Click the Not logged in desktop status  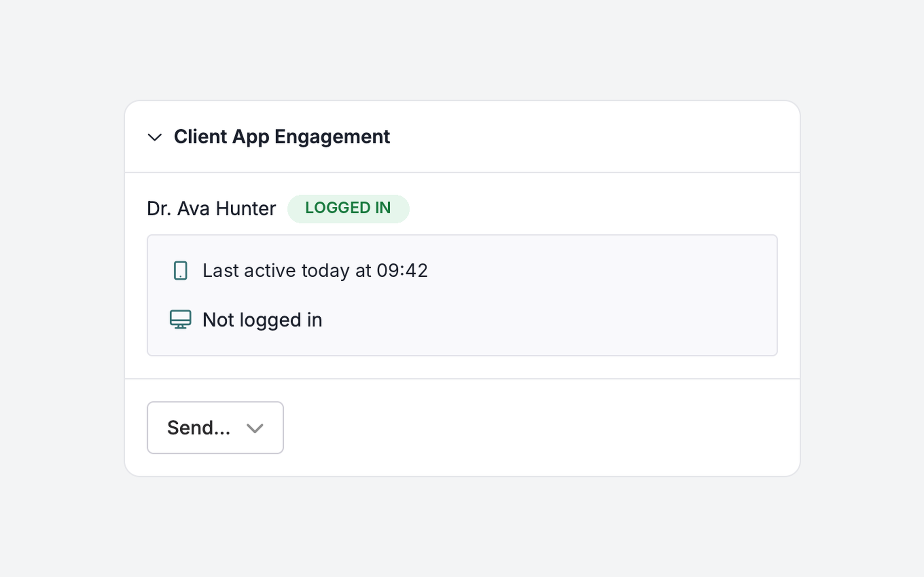262,320
